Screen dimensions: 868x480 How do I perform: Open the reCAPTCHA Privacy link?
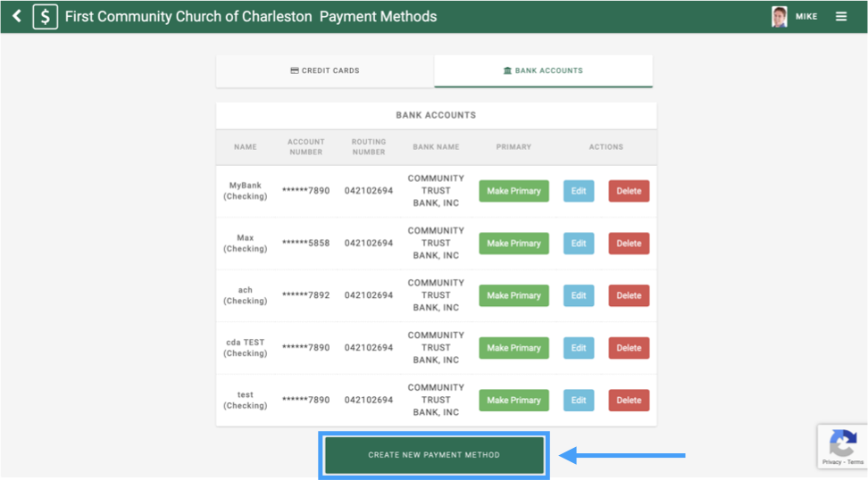coord(831,462)
